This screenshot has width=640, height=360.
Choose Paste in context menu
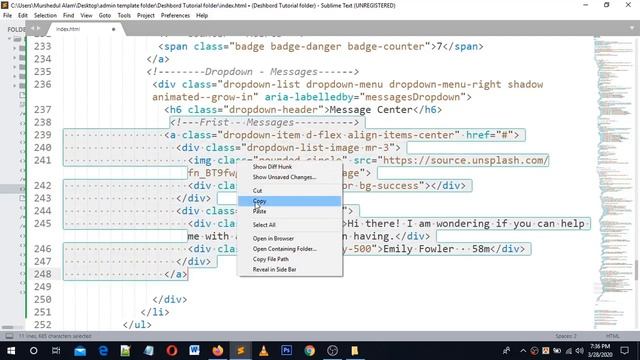tap(290, 211)
